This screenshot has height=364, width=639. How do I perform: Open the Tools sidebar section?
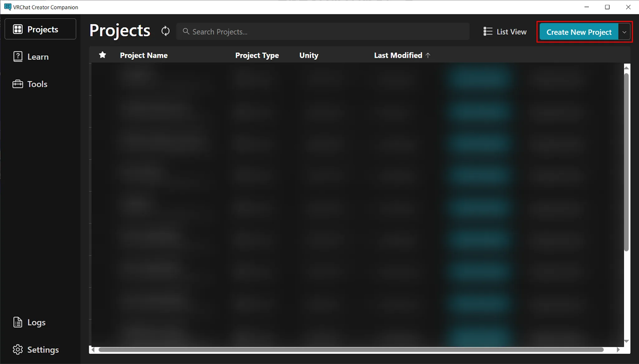point(30,84)
